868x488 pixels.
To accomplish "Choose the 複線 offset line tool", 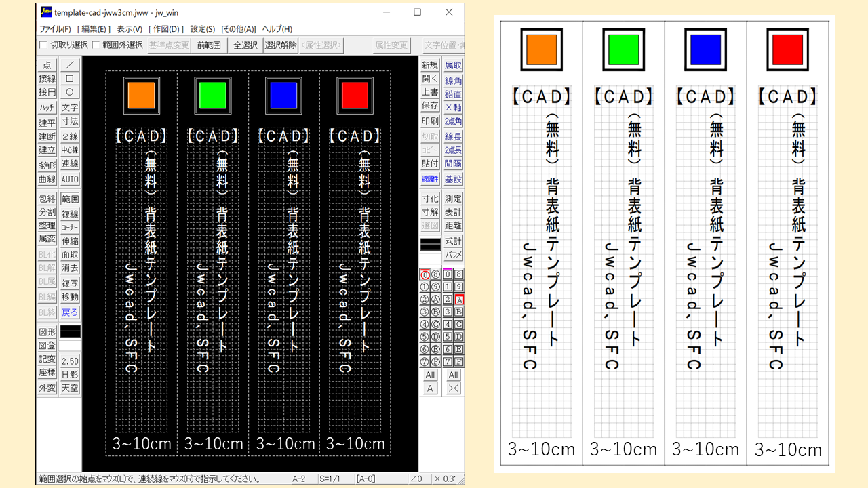I will click(70, 214).
